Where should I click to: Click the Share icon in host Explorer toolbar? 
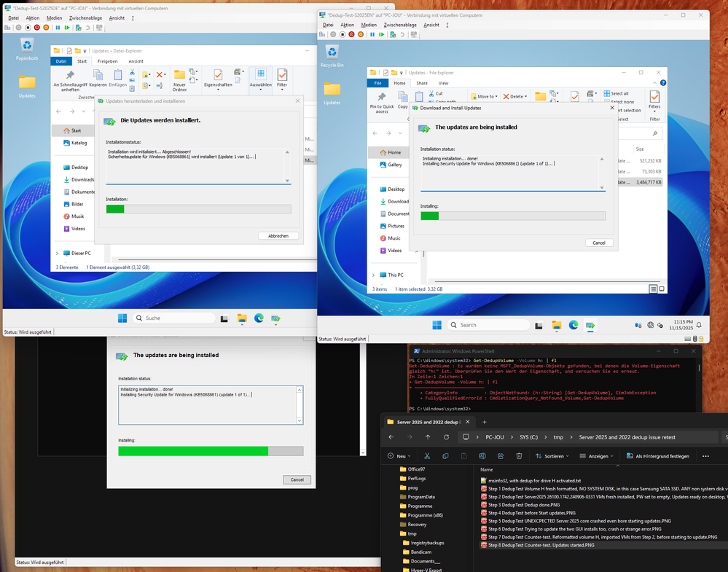tap(501, 456)
